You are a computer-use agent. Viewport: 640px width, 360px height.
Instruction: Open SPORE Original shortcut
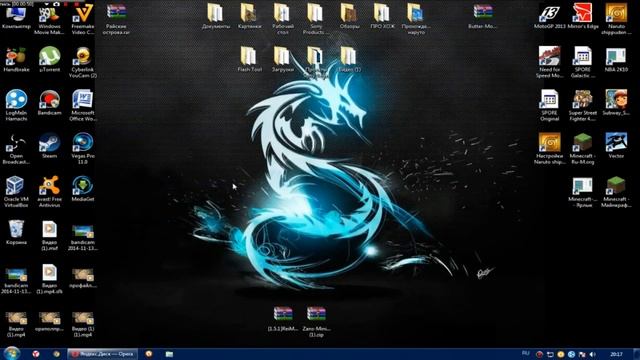[549, 106]
